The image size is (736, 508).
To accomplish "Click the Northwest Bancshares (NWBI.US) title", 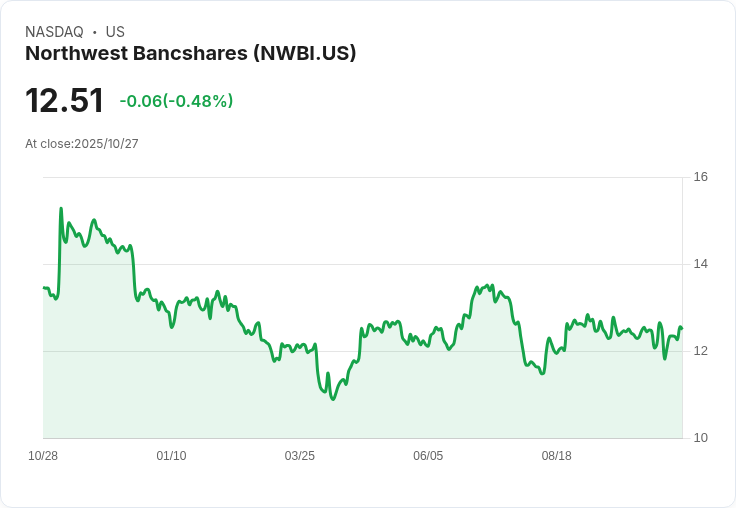I will (x=191, y=54).
